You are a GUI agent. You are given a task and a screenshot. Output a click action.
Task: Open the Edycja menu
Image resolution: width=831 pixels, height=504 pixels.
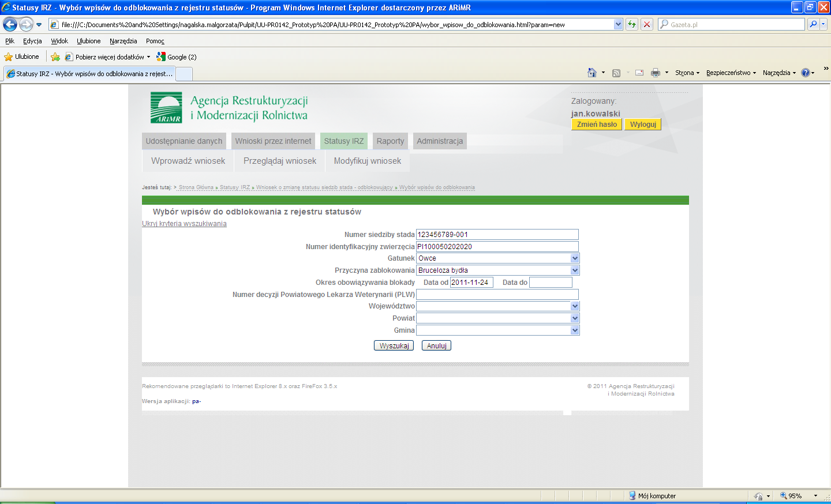click(32, 41)
